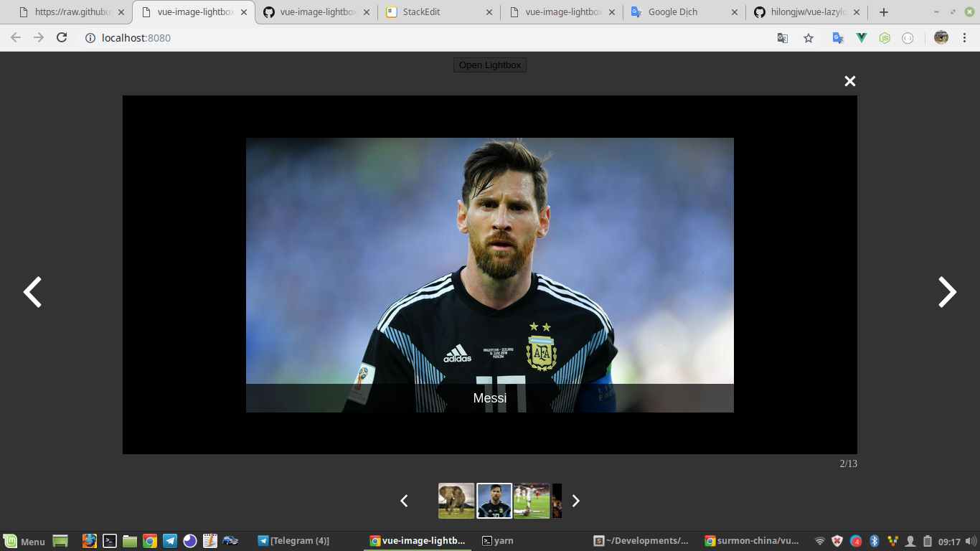The image size is (980, 551).
Task: Open the user account tray icon
Action: click(910, 541)
